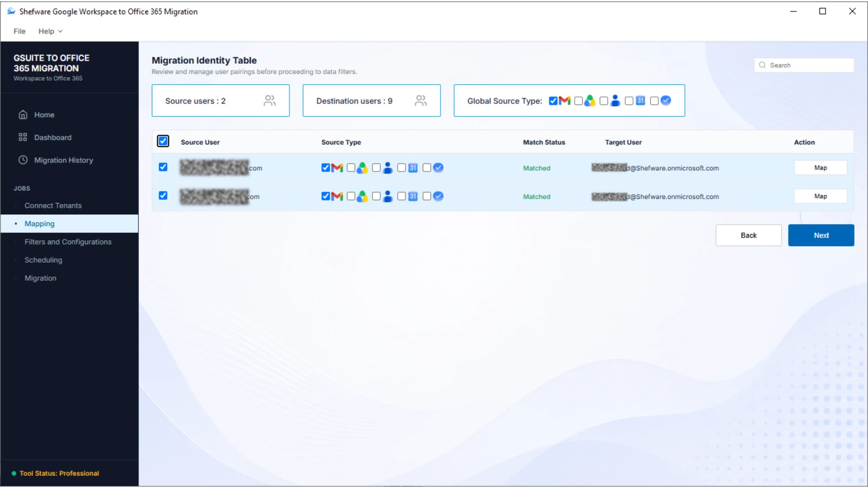Click the Calendar icon in first user row

413,168
